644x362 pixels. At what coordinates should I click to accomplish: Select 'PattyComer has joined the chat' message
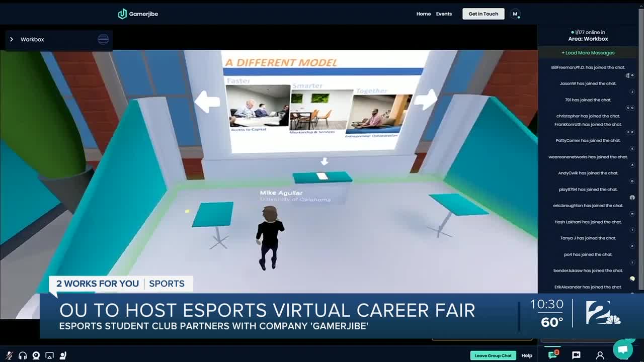[588, 140]
